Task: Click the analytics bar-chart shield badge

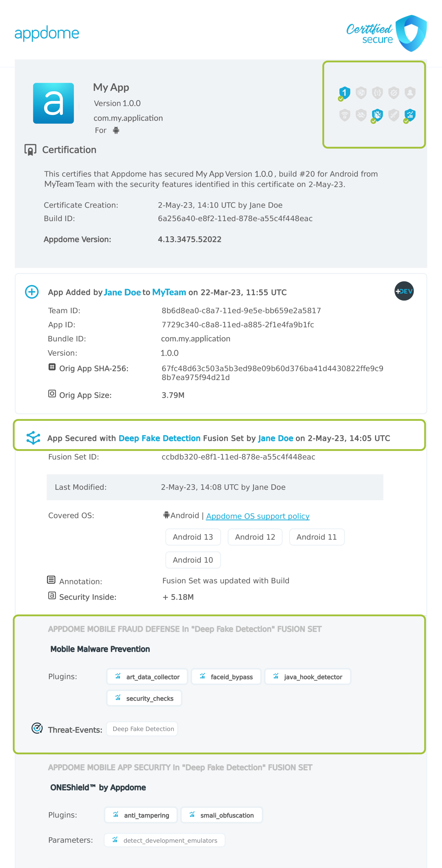Action: 410,115
